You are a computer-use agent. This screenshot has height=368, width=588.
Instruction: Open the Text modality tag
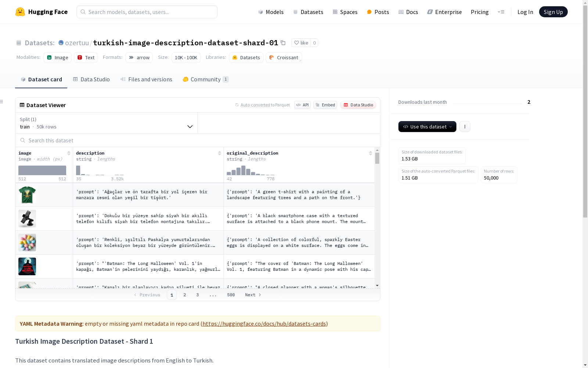tap(86, 57)
